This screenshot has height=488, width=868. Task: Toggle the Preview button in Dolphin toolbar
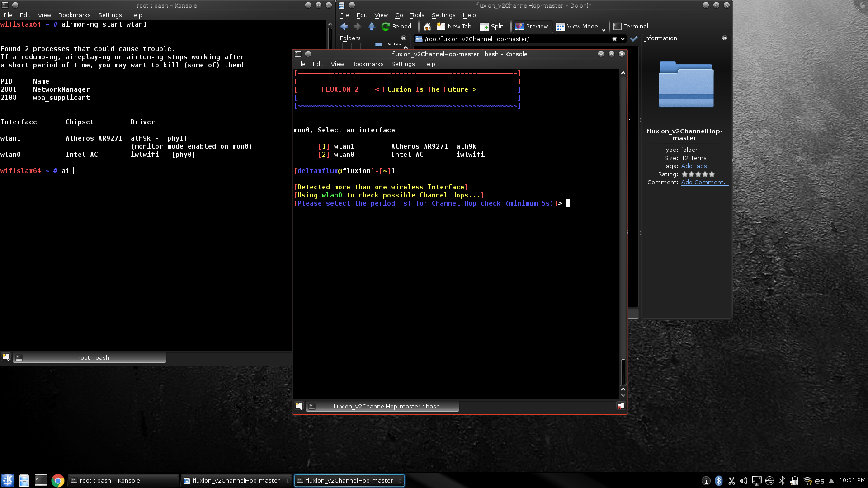[531, 26]
